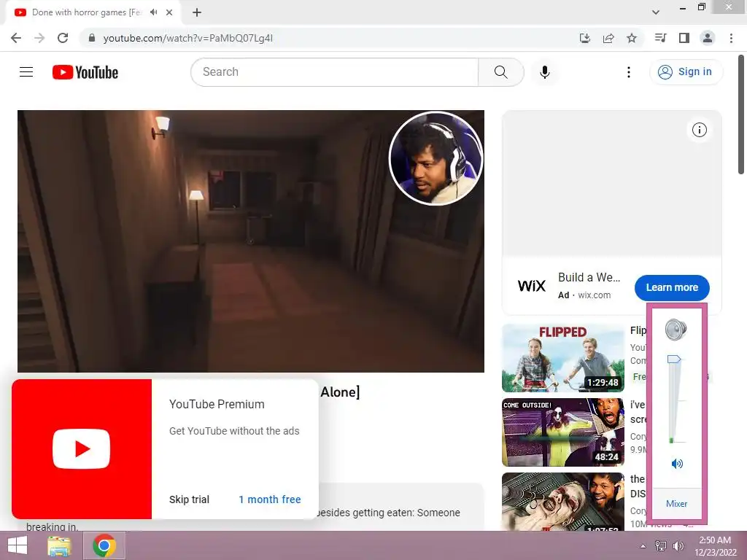Start voice search with microphone icon
The width and height of the screenshot is (747, 560).
click(x=545, y=72)
